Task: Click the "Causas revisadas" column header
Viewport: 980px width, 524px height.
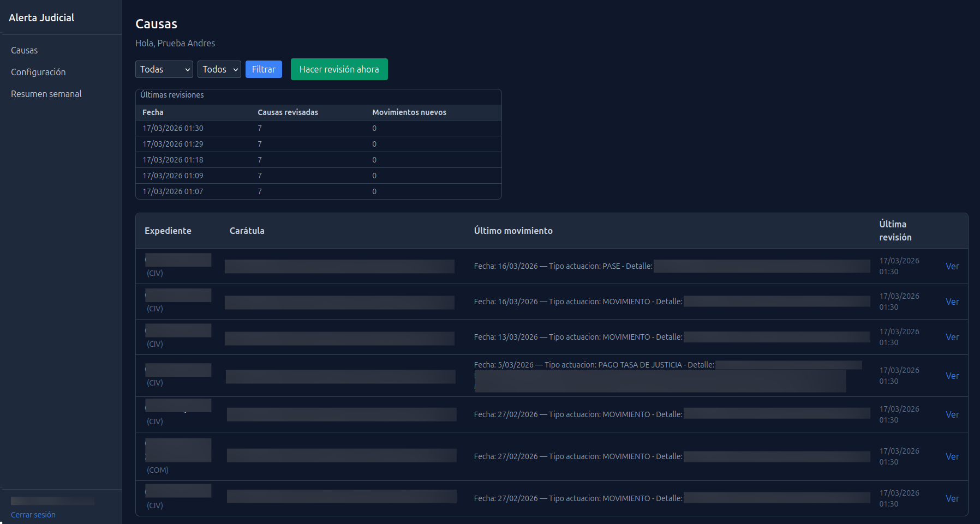Action: click(288, 112)
